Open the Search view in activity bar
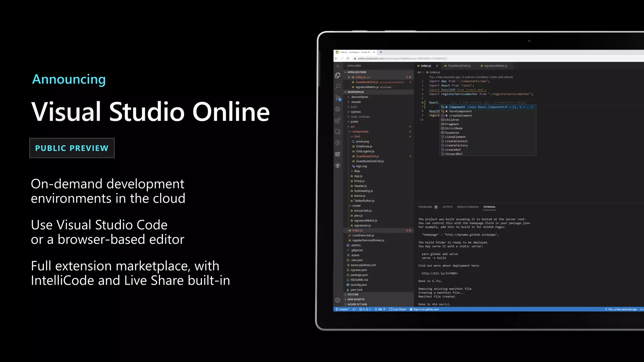Viewport: 644px width, 362px height. pyautogui.click(x=338, y=86)
